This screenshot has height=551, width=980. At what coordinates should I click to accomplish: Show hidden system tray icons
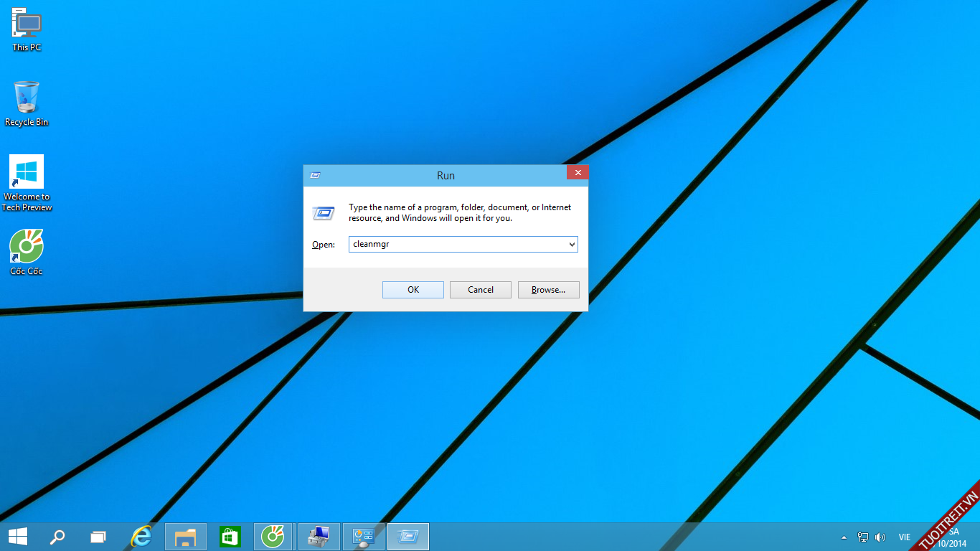click(844, 537)
